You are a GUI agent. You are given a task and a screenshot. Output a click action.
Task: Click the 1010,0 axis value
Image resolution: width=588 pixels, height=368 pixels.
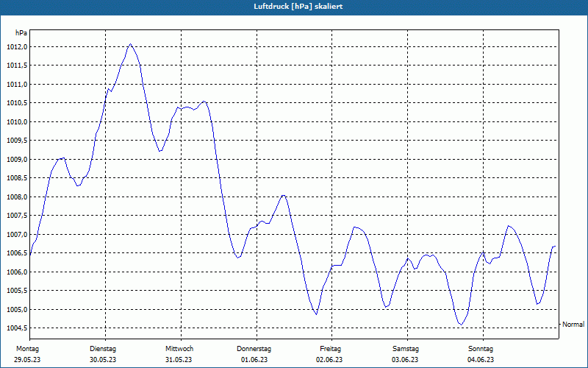point(17,122)
